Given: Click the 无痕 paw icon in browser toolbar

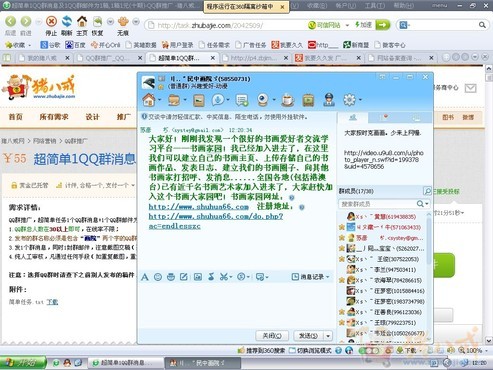Looking at the screenshot, I should (x=123, y=22).
